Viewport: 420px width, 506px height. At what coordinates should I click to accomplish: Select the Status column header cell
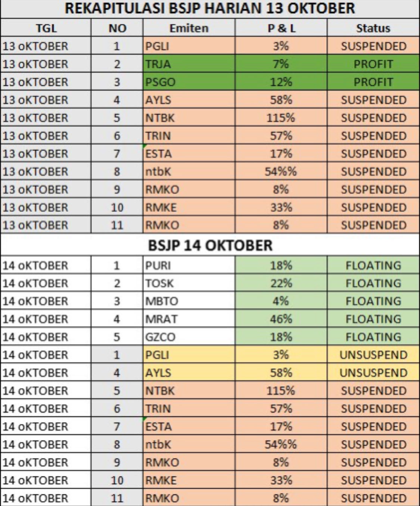pos(373,28)
